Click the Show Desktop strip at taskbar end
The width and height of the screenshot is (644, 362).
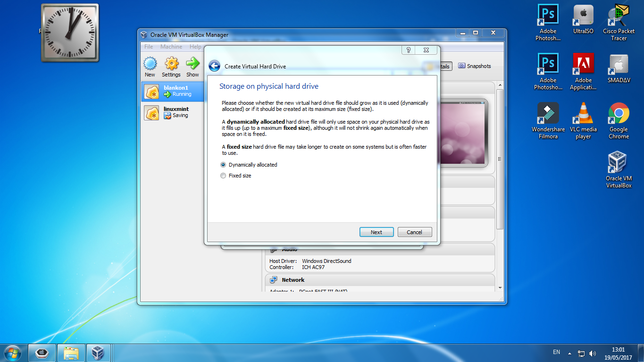[x=641, y=353]
